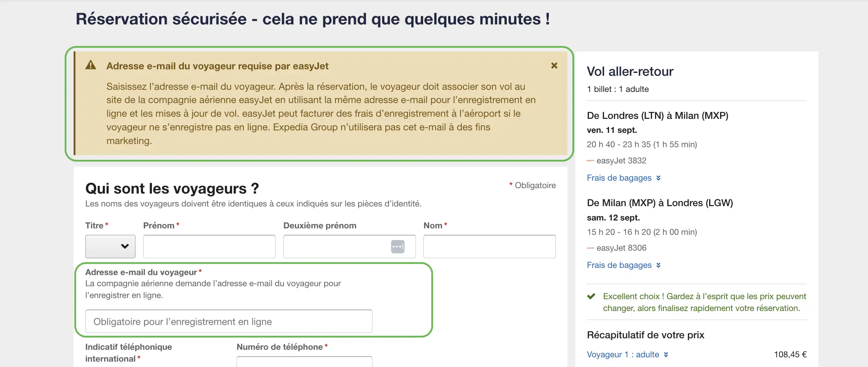
Task: Focus the Prénom input field
Action: click(209, 246)
